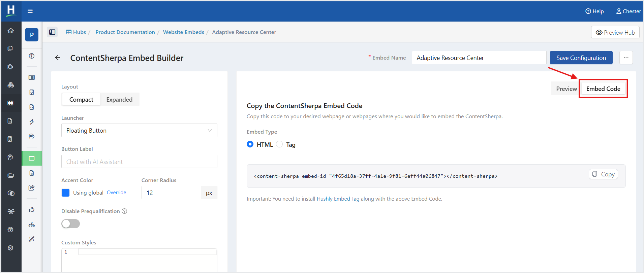
Task: Navigate to Website Embeds breadcrumb
Action: pos(184,32)
